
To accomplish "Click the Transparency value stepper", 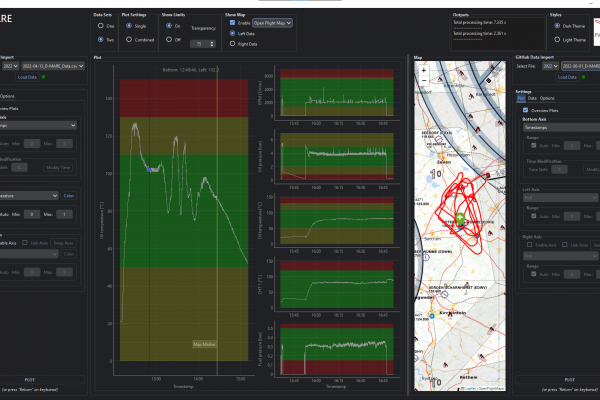I will 205,45.
